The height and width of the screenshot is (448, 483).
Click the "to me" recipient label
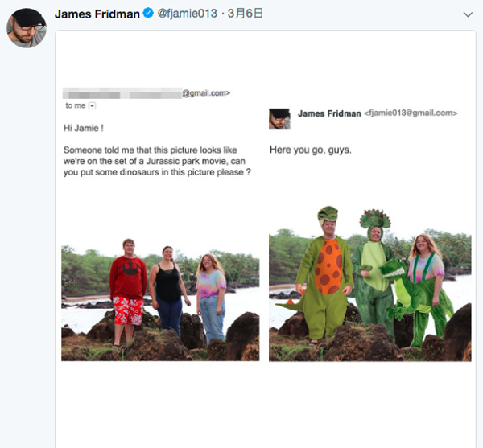point(75,105)
